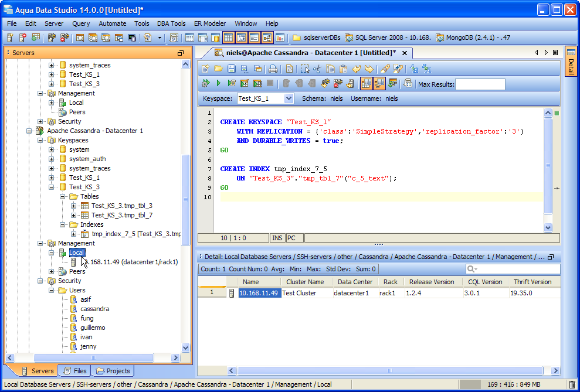
Task: Toggle the highlighted grid view button in the main toolbar
Action: pyautogui.click(x=229, y=38)
